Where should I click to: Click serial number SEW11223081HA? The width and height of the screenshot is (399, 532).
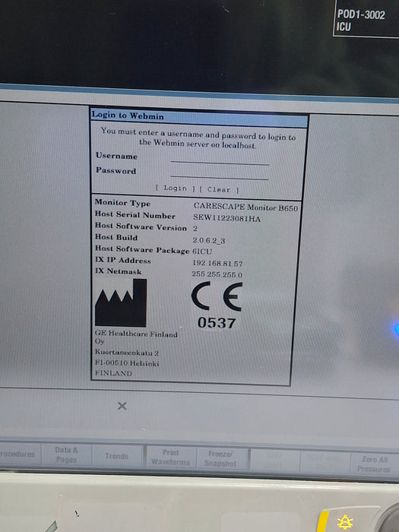(227, 218)
